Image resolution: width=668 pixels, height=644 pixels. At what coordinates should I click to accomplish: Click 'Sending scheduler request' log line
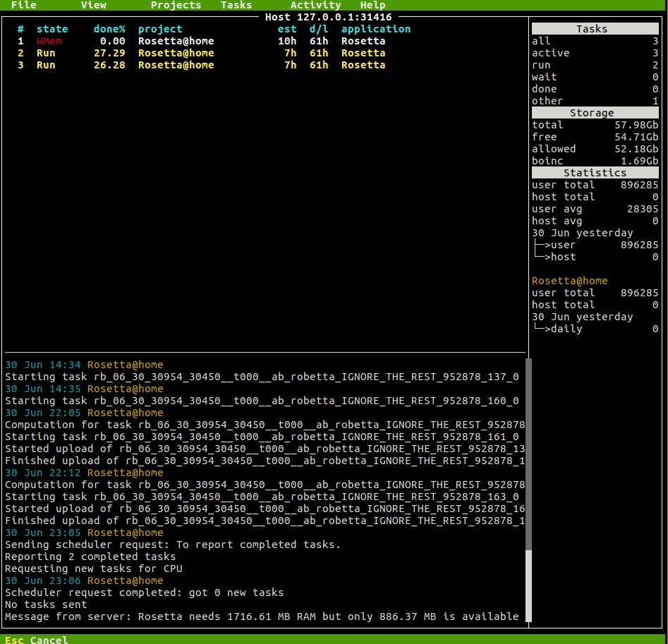pyautogui.click(x=173, y=545)
